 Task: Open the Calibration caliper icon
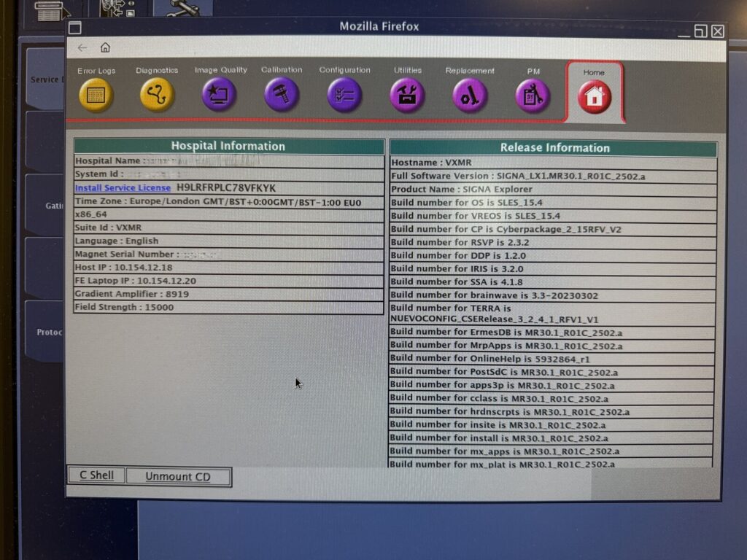(282, 94)
